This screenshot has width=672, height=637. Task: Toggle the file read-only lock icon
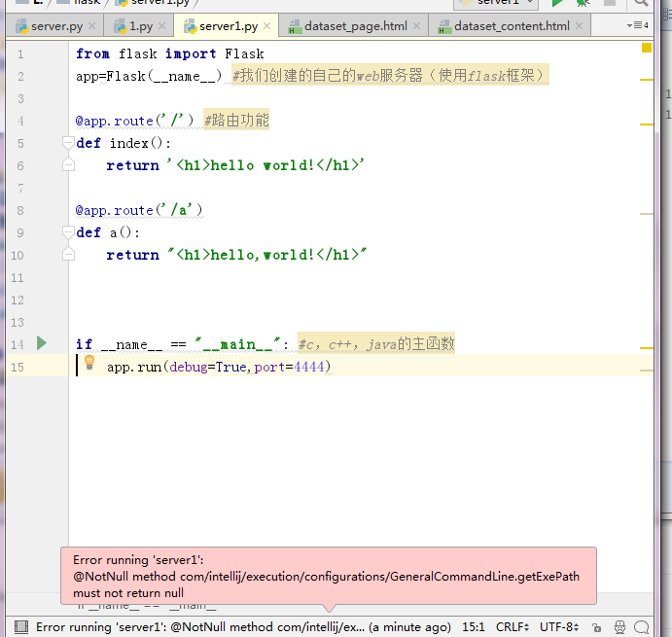596,627
